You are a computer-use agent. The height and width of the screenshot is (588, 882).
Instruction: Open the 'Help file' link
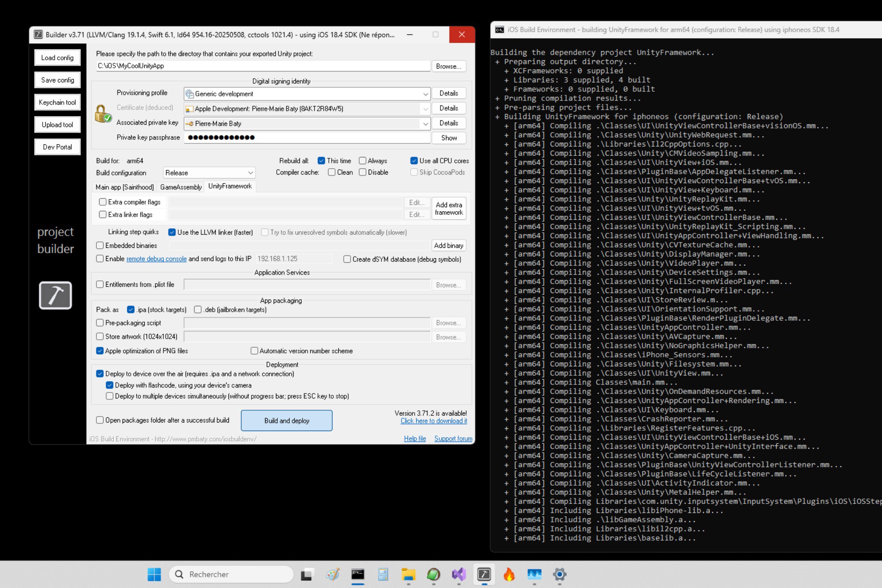(415, 439)
